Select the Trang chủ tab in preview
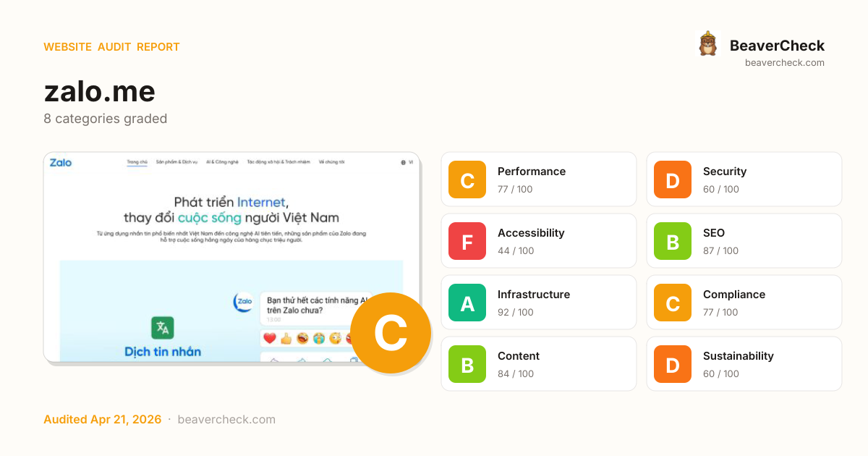Image resolution: width=868 pixels, height=456 pixels. (137, 162)
